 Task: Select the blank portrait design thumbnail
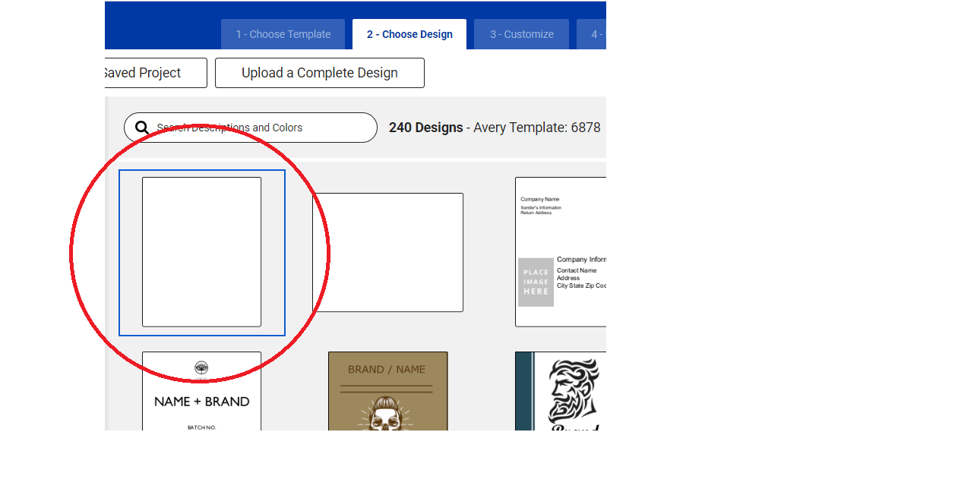pyautogui.click(x=202, y=252)
